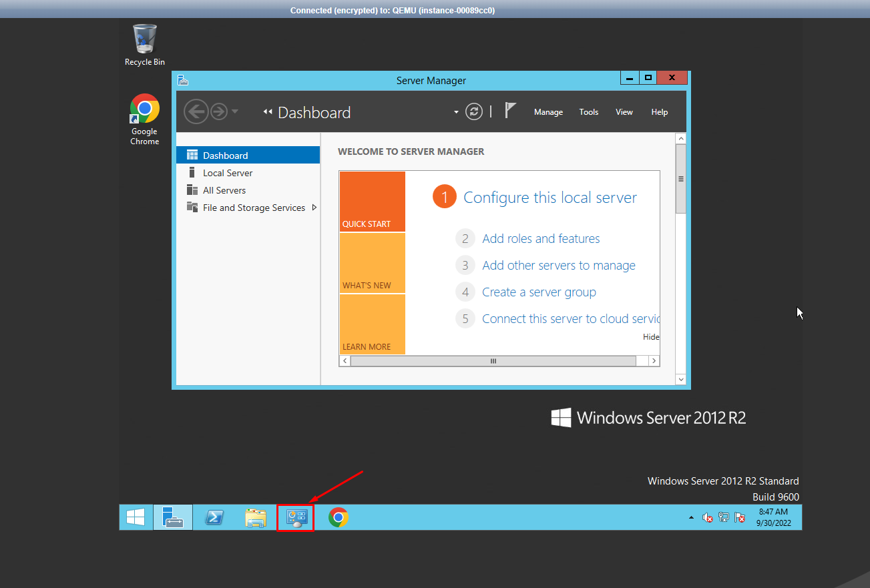Viewport: 870px width, 588px height.
Task: Click Configure this local server link
Action: click(550, 198)
